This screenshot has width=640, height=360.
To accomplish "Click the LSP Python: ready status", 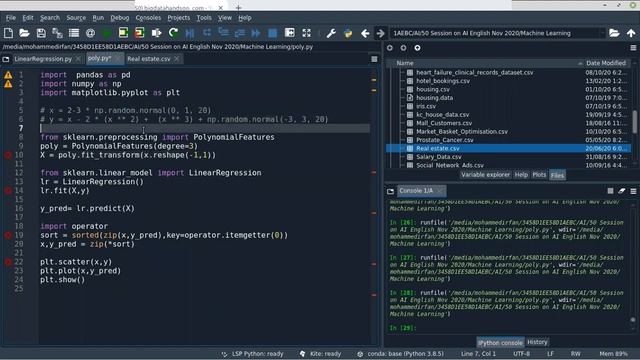I will (x=253, y=354).
